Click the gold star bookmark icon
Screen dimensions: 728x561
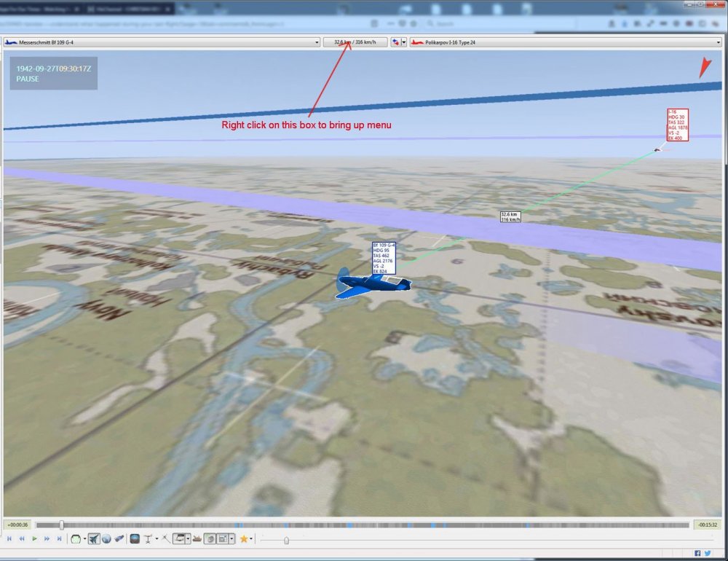tap(243, 539)
